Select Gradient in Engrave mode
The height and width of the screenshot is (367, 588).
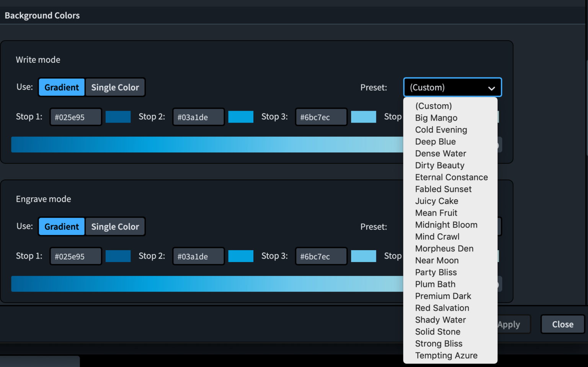[62, 227]
